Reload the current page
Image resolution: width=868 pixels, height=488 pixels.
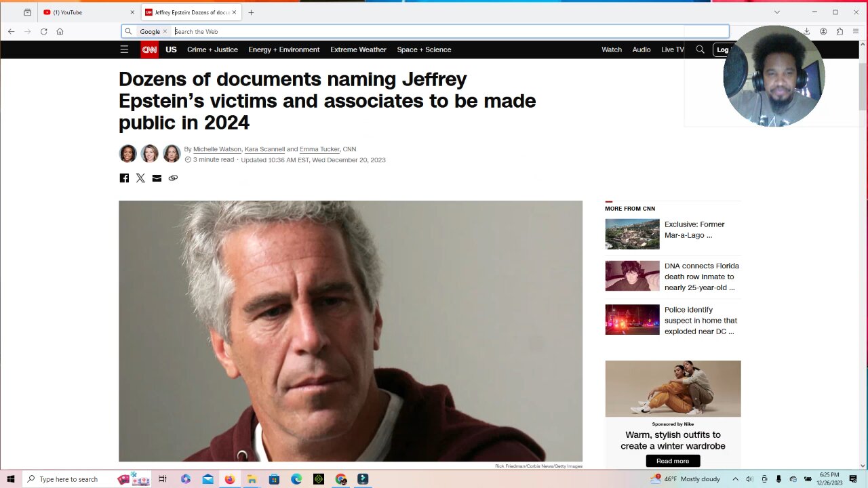click(44, 31)
